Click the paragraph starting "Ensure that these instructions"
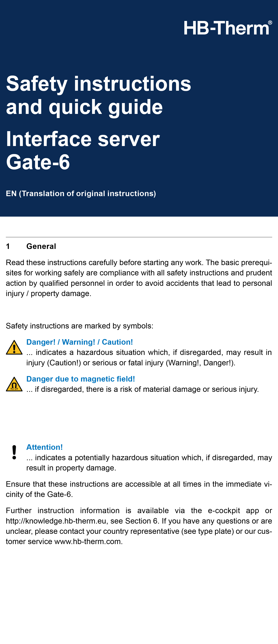 (139, 489)
